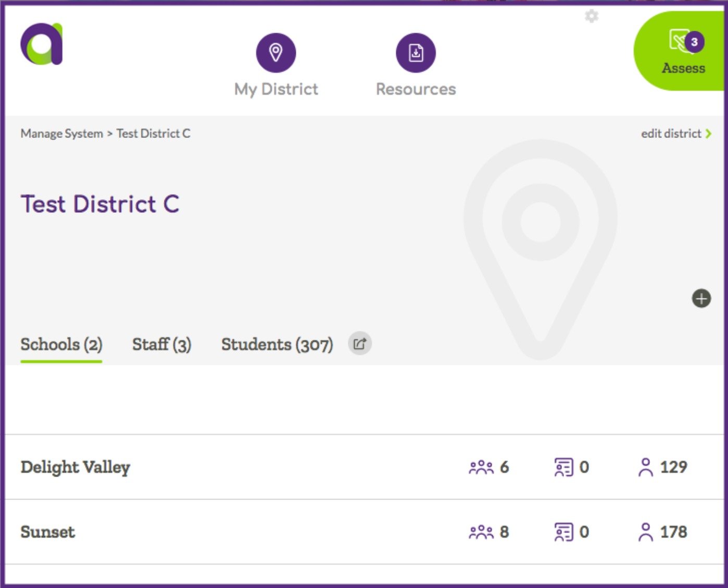Screen dimensions: 728x588
Task: Click the Manage System breadcrumb link
Action: click(x=61, y=134)
